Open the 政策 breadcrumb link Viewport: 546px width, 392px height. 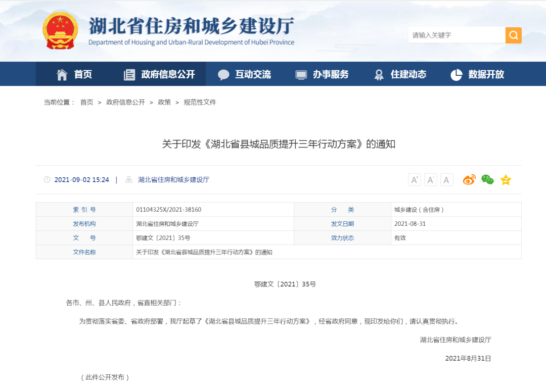(x=164, y=102)
